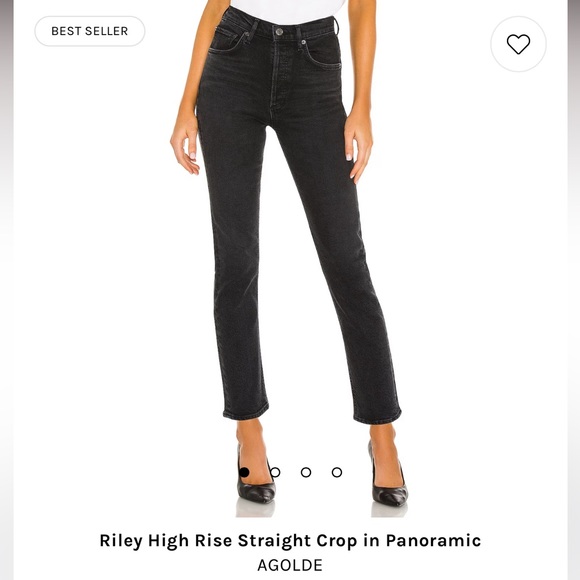This screenshot has height=580, width=580.
Task: Click the BEST SELLER badge
Action: tap(90, 31)
